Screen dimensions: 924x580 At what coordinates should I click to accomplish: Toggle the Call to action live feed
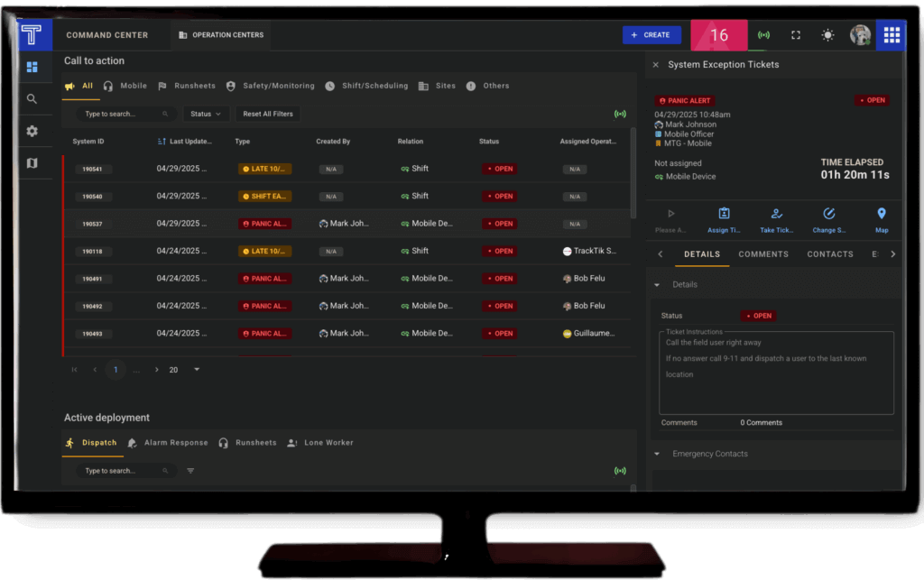pos(620,115)
